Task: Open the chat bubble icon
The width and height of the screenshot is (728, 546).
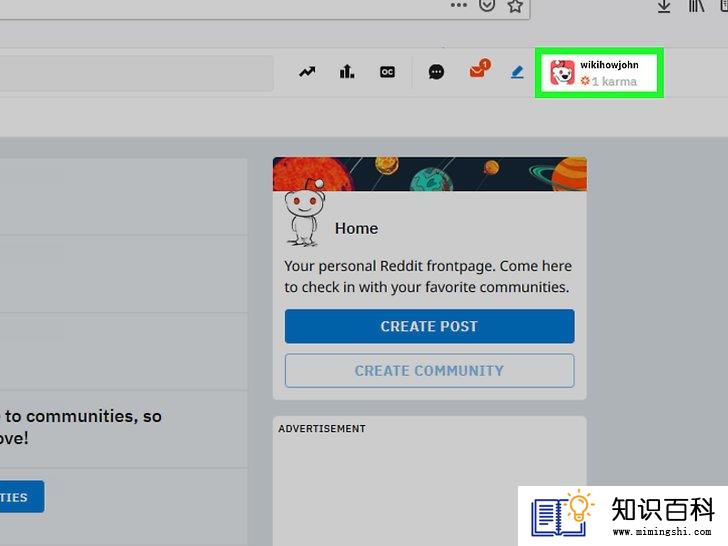Action: (436, 72)
